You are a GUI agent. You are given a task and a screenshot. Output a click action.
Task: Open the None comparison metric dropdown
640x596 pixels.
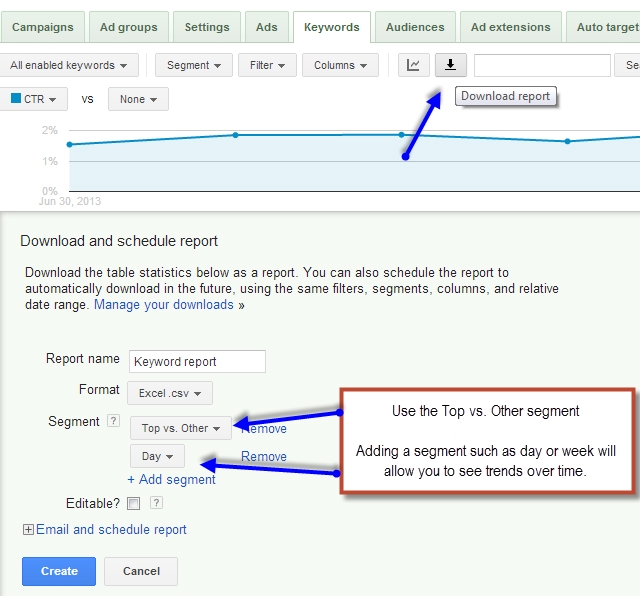click(138, 99)
